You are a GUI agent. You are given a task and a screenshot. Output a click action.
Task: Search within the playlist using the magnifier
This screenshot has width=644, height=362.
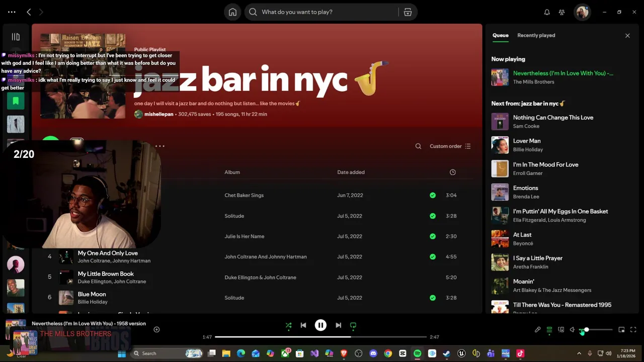(418, 146)
